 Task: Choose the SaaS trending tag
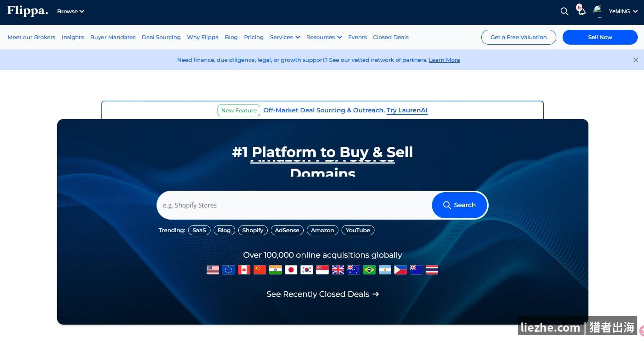point(199,230)
